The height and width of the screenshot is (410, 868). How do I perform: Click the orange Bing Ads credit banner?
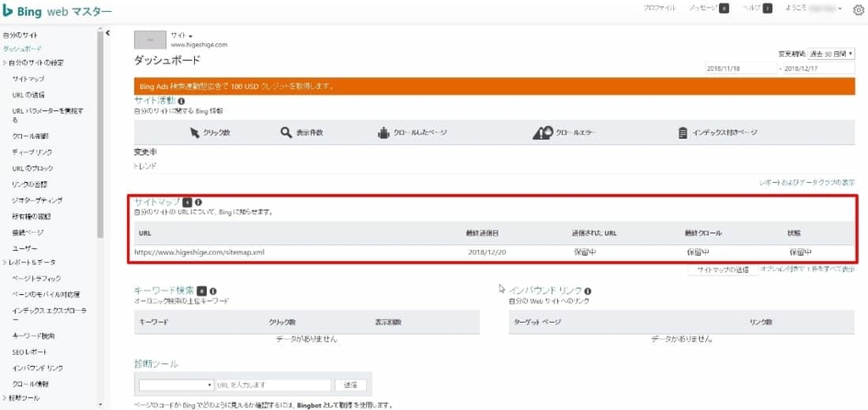pyautogui.click(x=494, y=86)
